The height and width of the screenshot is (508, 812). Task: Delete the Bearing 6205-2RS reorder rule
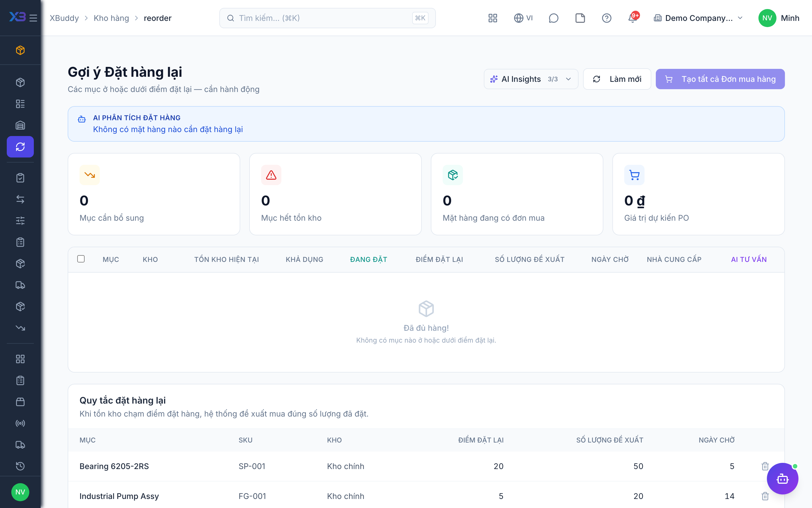point(765,466)
